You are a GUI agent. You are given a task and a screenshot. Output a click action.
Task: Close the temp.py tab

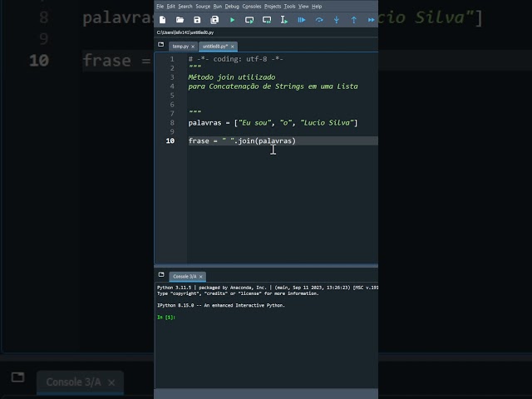click(x=193, y=47)
